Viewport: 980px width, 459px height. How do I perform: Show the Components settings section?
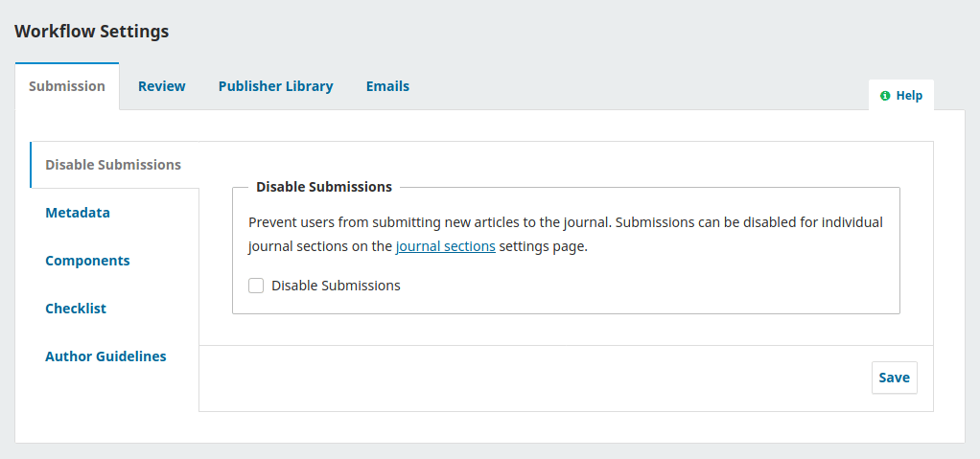[x=87, y=261]
